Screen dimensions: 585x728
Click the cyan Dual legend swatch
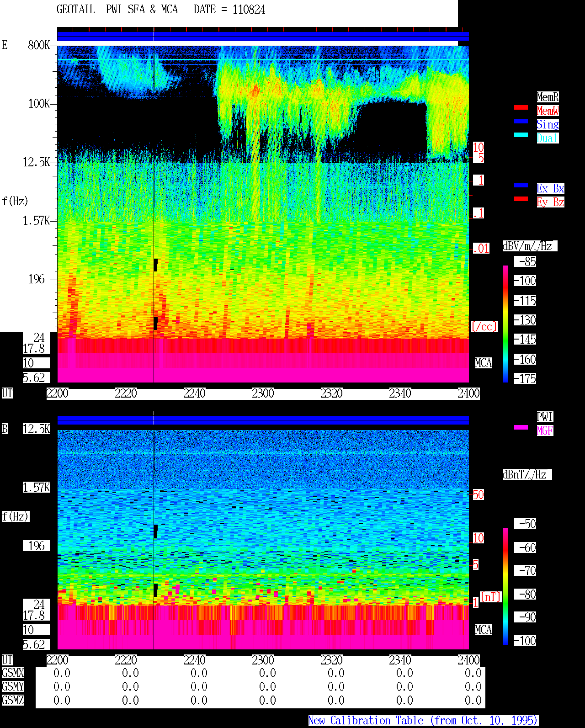click(x=521, y=135)
